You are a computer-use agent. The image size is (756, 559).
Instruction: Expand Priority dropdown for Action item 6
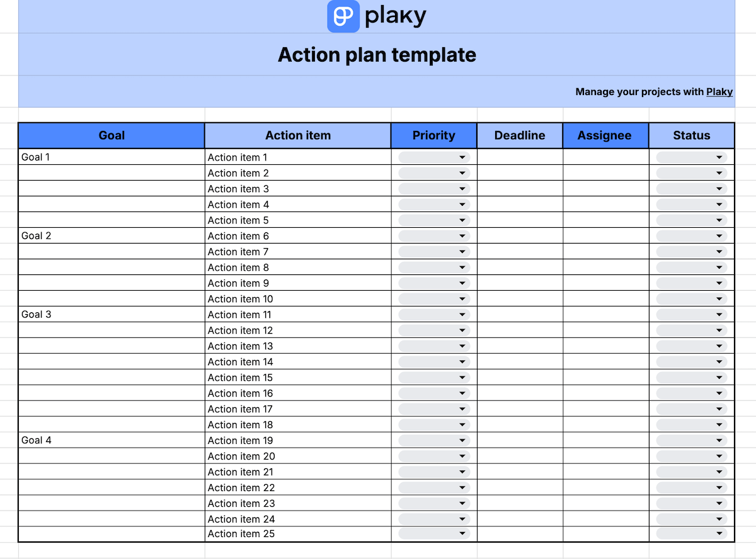[x=434, y=236]
